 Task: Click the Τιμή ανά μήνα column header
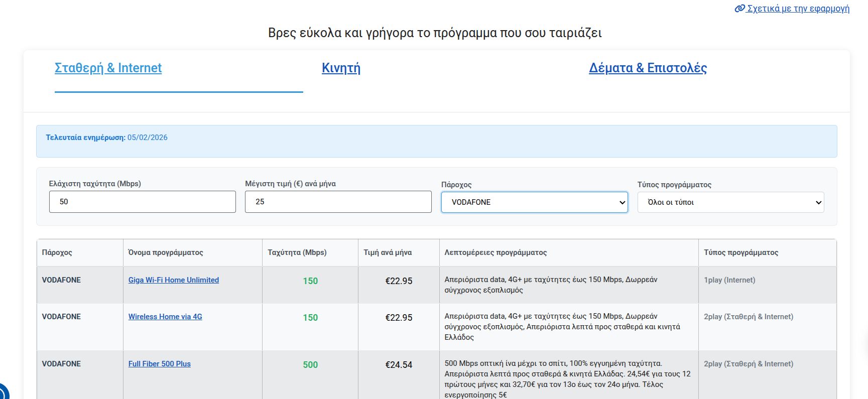(x=388, y=252)
